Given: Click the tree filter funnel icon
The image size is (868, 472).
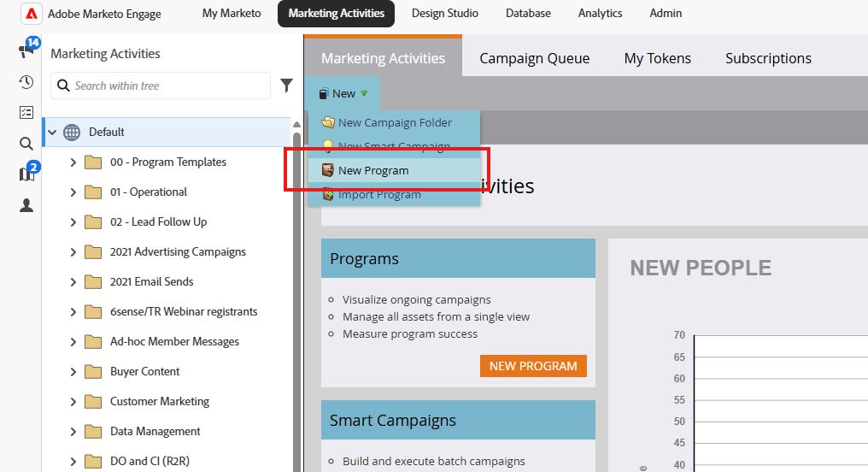Looking at the screenshot, I should pyautogui.click(x=286, y=86).
